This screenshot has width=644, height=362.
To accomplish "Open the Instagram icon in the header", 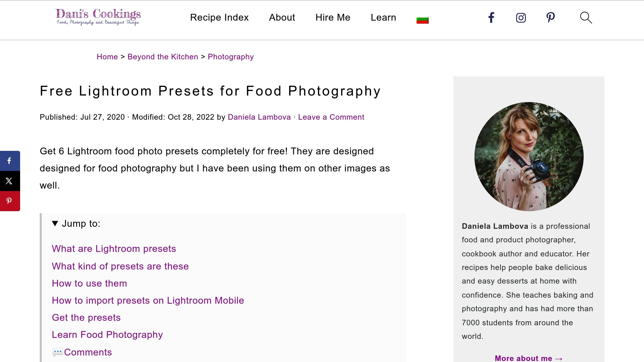I will (x=521, y=18).
